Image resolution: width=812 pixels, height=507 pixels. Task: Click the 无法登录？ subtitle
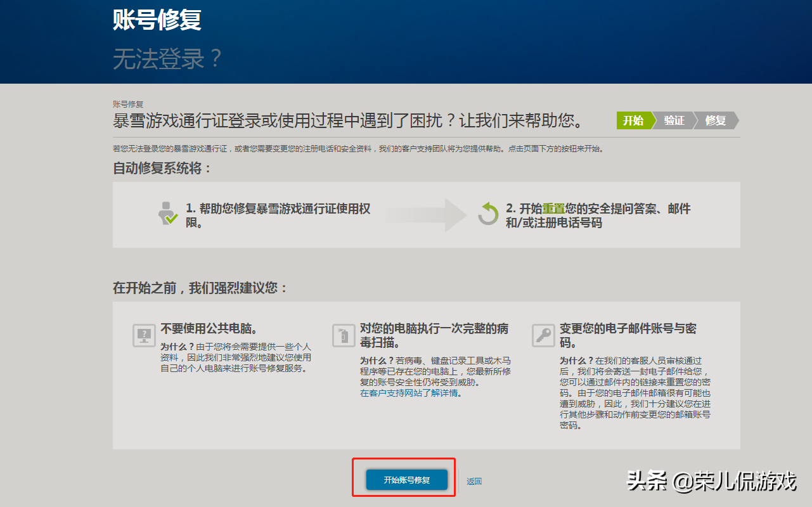click(x=168, y=60)
